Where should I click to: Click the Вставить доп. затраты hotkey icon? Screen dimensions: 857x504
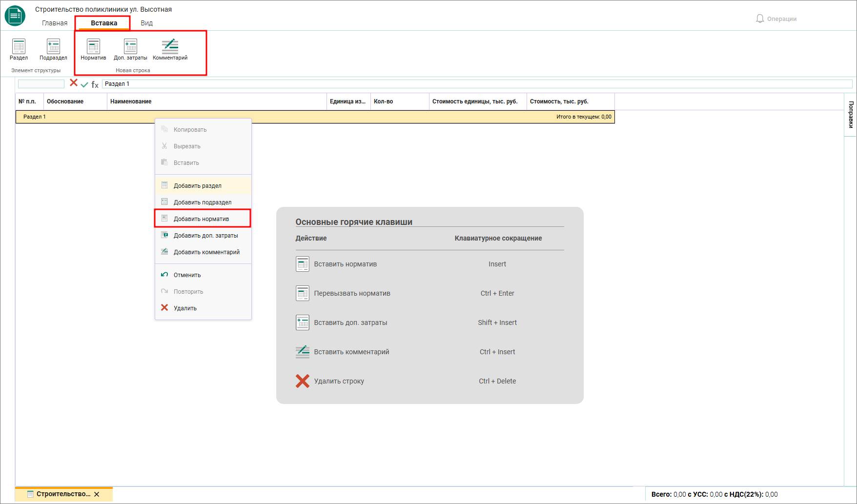(x=303, y=323)
